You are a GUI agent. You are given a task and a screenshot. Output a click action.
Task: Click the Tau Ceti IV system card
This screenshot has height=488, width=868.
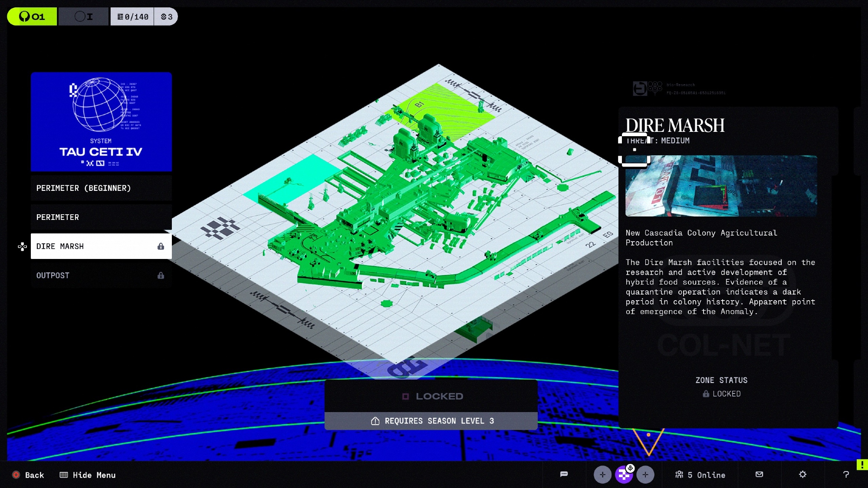pos(101,121)
